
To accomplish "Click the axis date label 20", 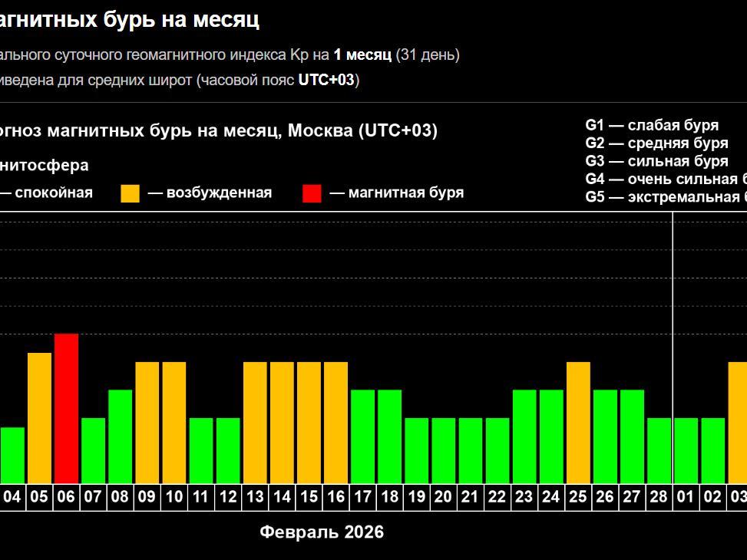I will pos(443,497).
